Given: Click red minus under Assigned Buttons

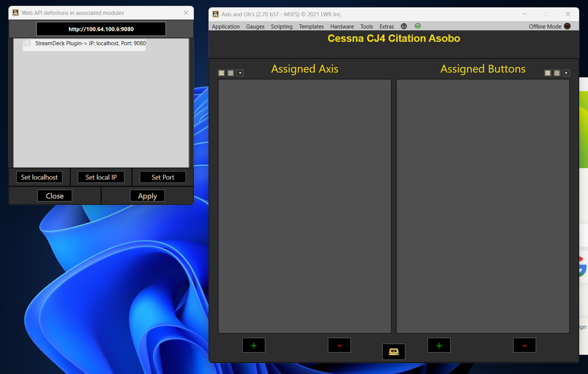Looking at the screenshot, I should (524, 345).
